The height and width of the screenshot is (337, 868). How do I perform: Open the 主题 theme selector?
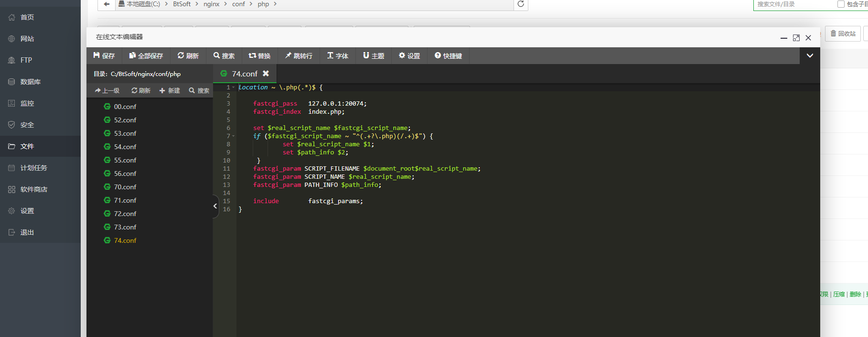click(x=374, y=56)
